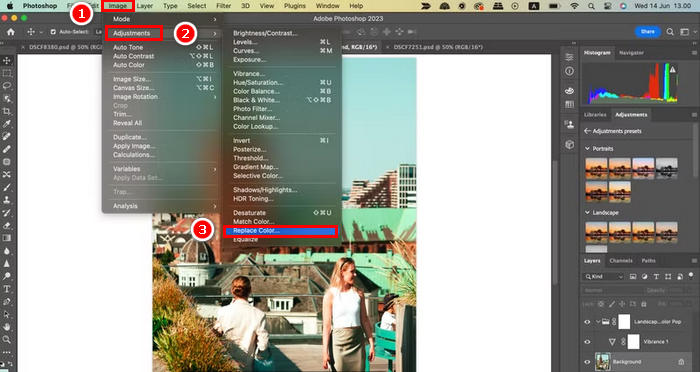The width and height of the screenshot is (700, 372).
Task: Select the Eyedropper tool
Action: [7, 124]
